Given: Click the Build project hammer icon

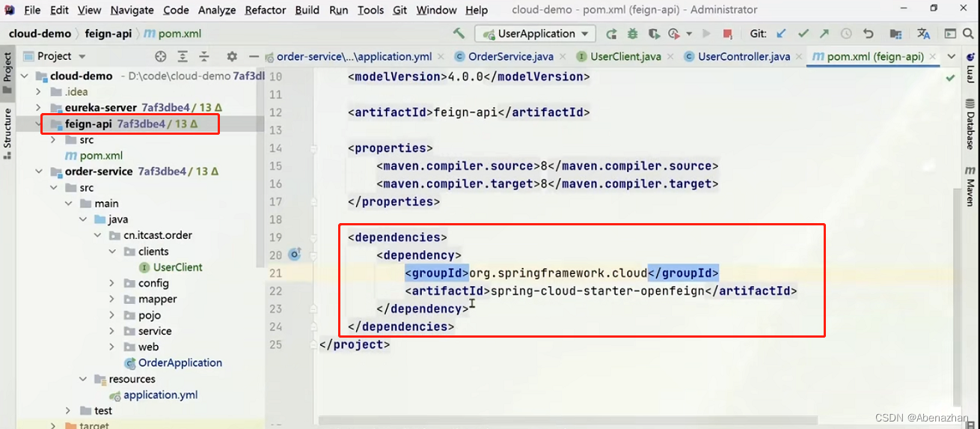Looking at the screenshot, I should click(x=459, y=34).
